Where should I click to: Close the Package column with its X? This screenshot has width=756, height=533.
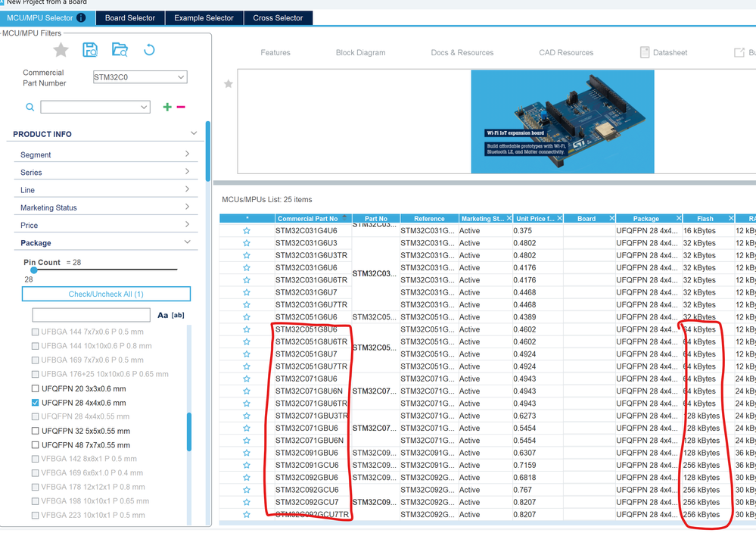coord(679,219)
